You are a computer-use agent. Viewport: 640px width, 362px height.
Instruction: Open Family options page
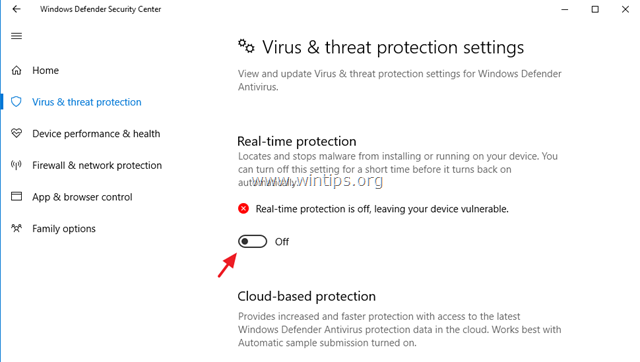[x=64, y=229]
